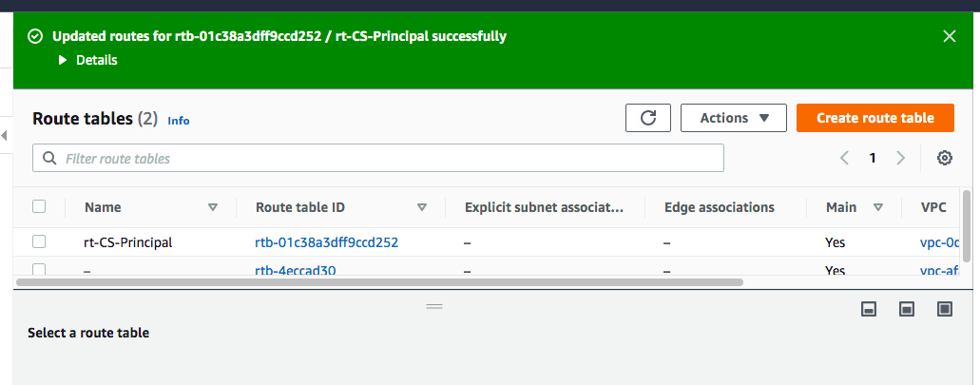Viewport: 980px width, 385px height.
Task: Click the next page arrow
Action: [x=901, y=158]
